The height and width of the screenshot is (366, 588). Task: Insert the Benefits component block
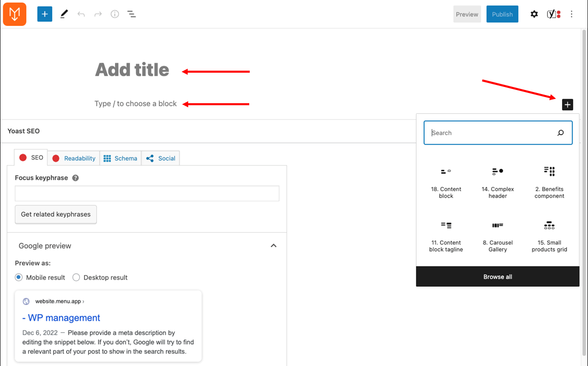click(x=549, y=182)
